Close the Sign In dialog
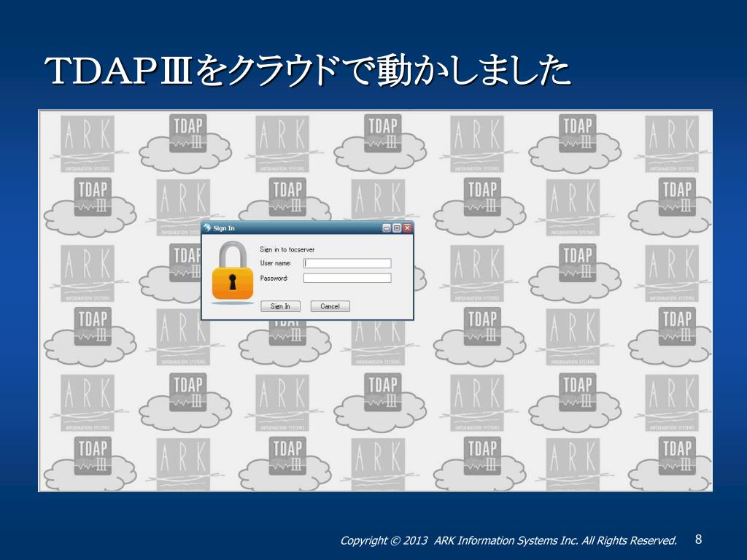 [x=407, y=228]
